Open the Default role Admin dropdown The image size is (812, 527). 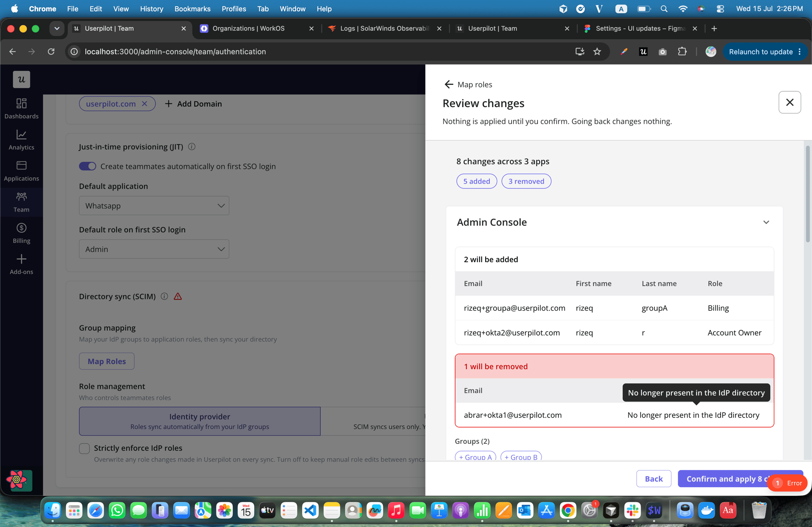[x=154, y=249]
